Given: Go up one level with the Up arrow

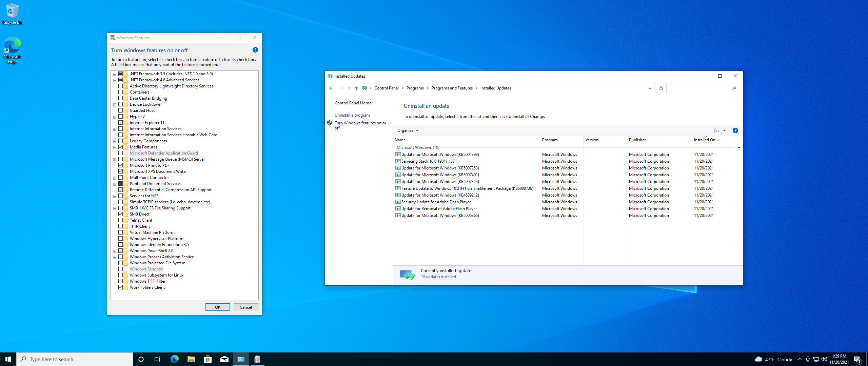Looking at the screenshot, I should pyautogui.click(x=356, y=88).
